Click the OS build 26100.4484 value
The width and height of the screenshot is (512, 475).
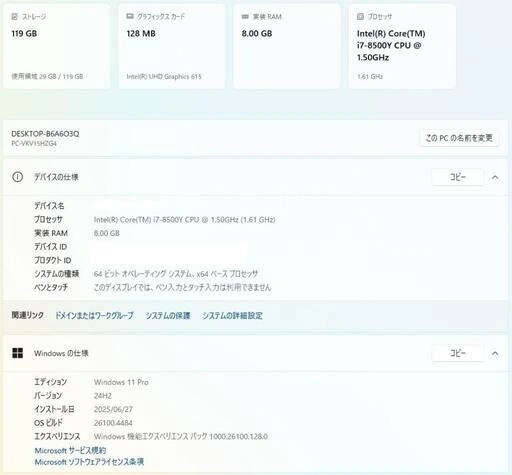[x=113, y=423]
